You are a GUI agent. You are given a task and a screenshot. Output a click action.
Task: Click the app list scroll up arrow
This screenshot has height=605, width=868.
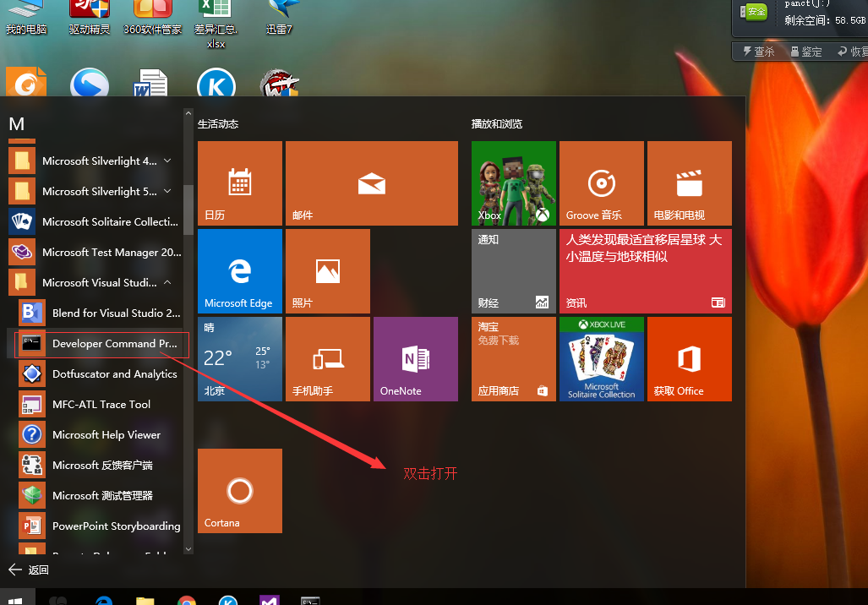pos(188,113)
